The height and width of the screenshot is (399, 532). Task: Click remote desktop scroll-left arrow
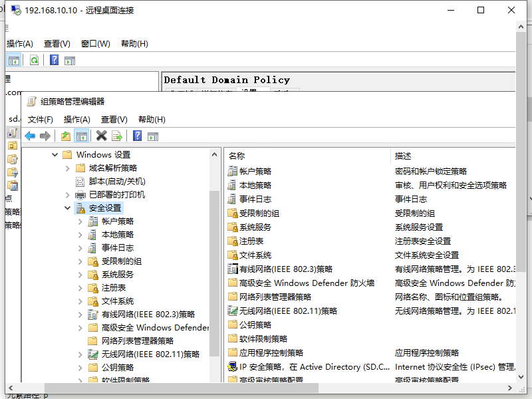pos(11,388)
